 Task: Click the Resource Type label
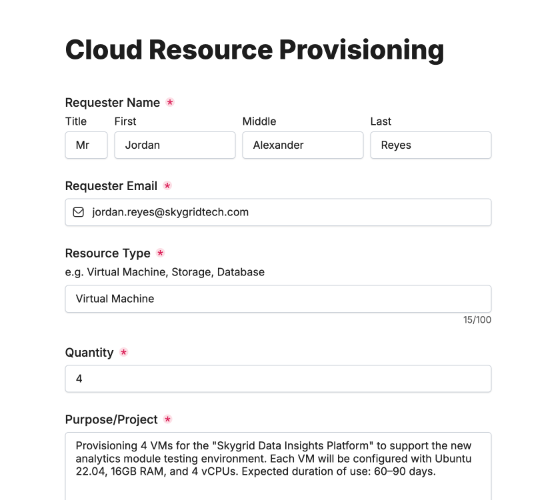point(108,253)
